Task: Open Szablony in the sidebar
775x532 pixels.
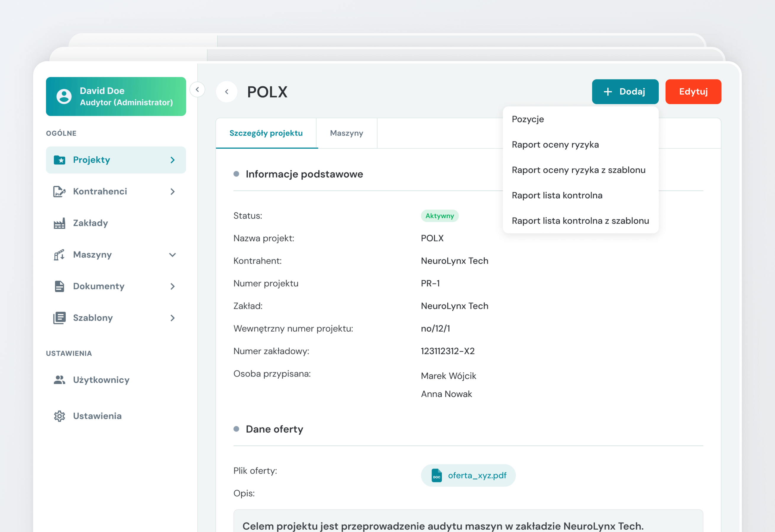Action: pyautogui.click(x=116, y=318)
